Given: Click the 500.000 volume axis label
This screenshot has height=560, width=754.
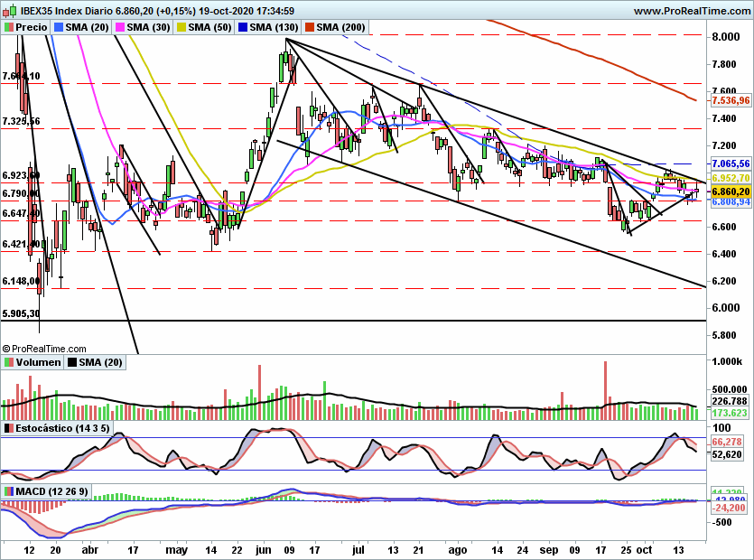Looking at the screenshot, I should tap(730, 389).
